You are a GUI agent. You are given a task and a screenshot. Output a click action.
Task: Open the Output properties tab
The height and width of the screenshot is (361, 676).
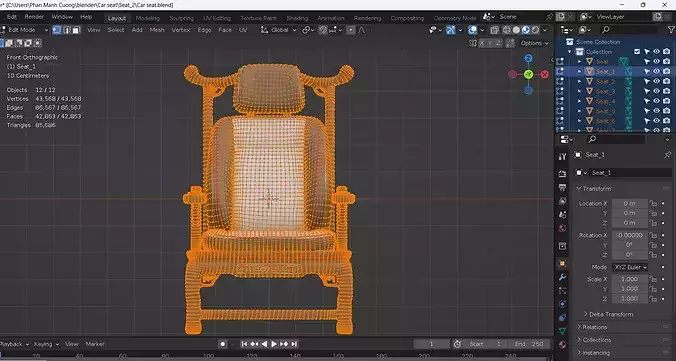(x=562, y=188)
